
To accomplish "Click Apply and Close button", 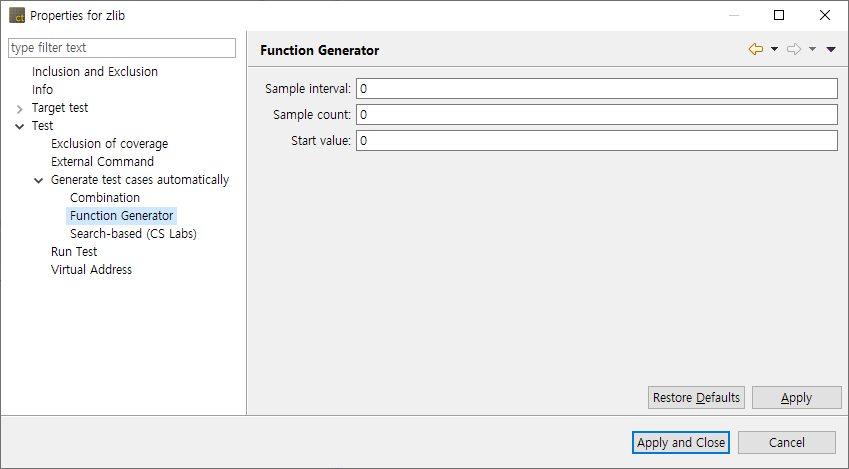I will [x=681, y=443].
